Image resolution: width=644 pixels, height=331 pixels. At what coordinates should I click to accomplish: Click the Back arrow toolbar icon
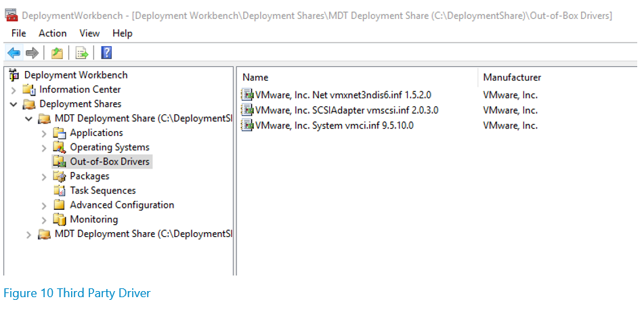coord(14,53)
